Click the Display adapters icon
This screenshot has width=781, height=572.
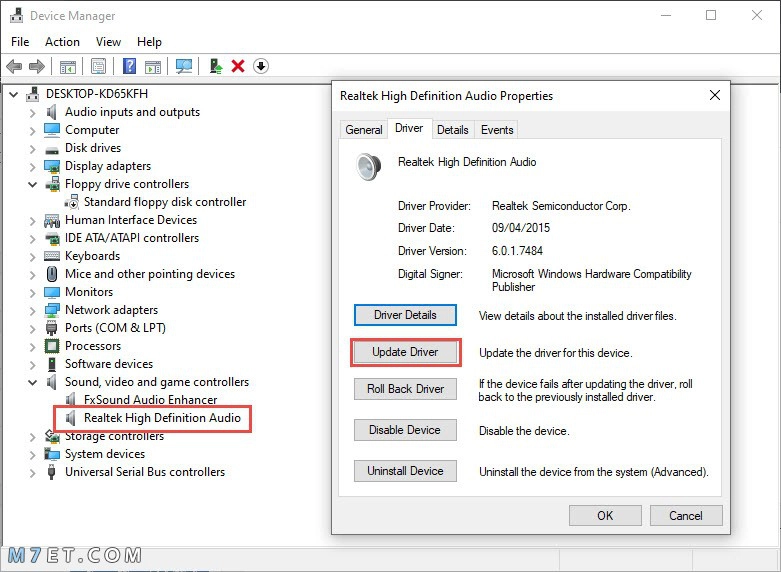(x=52, y=166)
